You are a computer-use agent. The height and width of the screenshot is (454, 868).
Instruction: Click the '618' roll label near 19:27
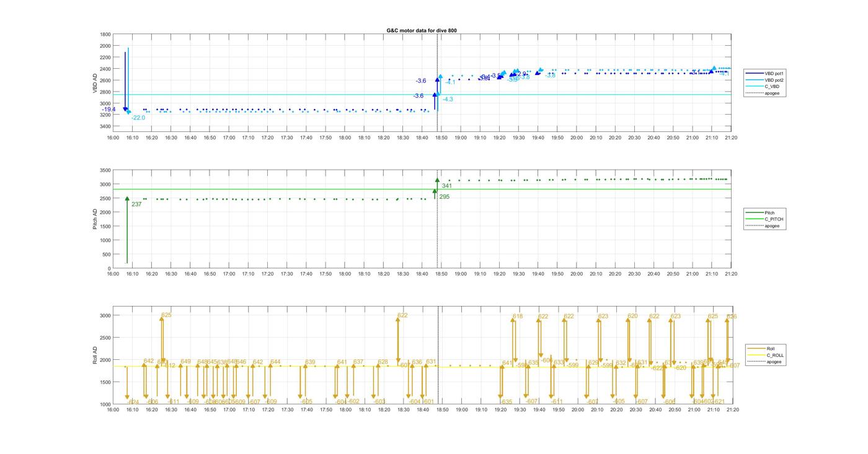point(518,316)
